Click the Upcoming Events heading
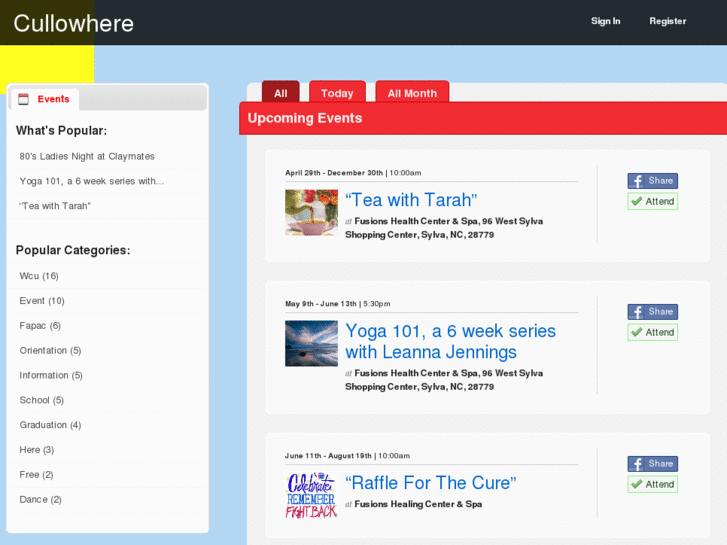 pos(305,118)
